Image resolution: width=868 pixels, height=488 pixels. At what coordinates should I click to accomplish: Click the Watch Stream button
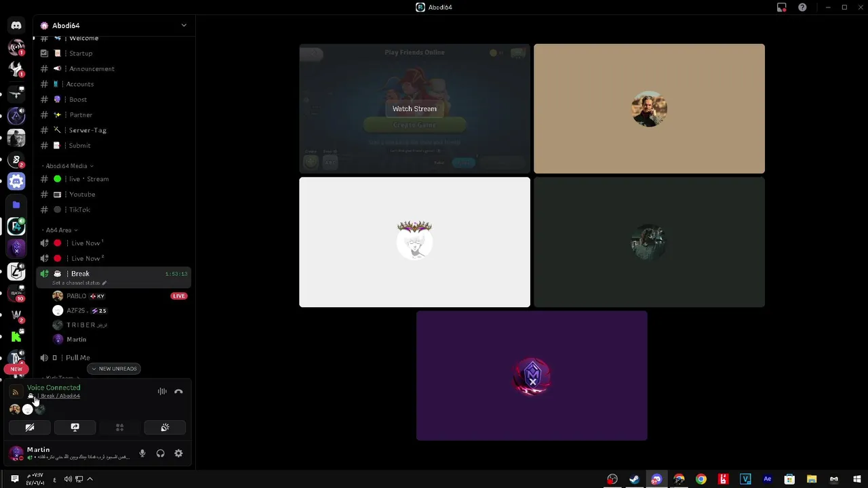coord(414,108)
